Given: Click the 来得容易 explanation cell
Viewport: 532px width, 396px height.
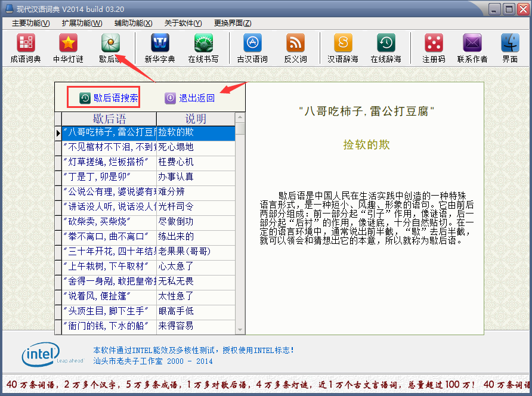Looking at the screenshot, I should pyautogui.click(x=196, y=326).
